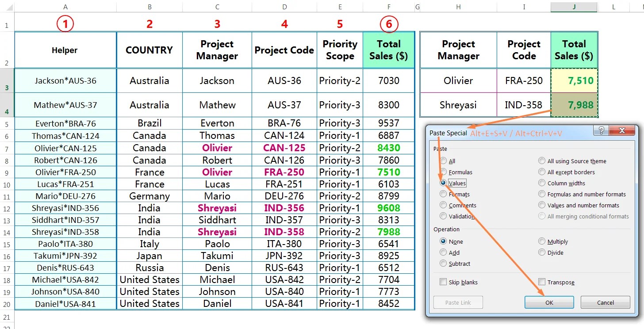Choose the Validation paste option

click(443, 216)
